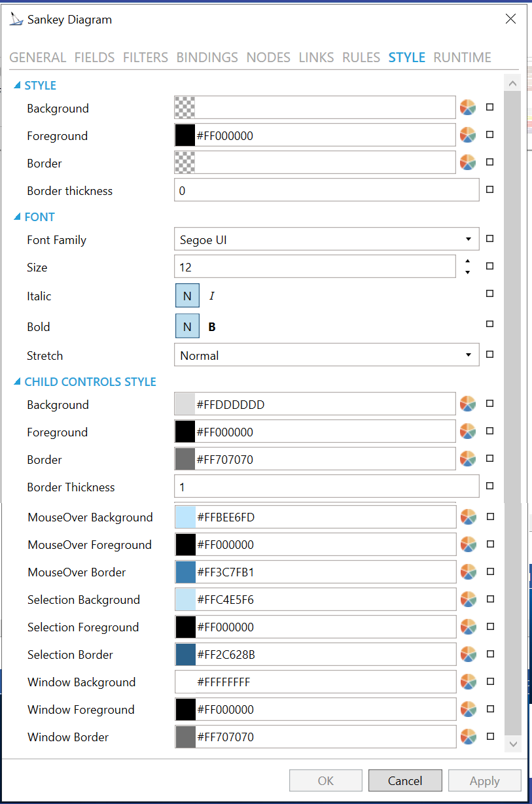
Task: Open color wheel for Style Border
Action: tap(467, 162)
